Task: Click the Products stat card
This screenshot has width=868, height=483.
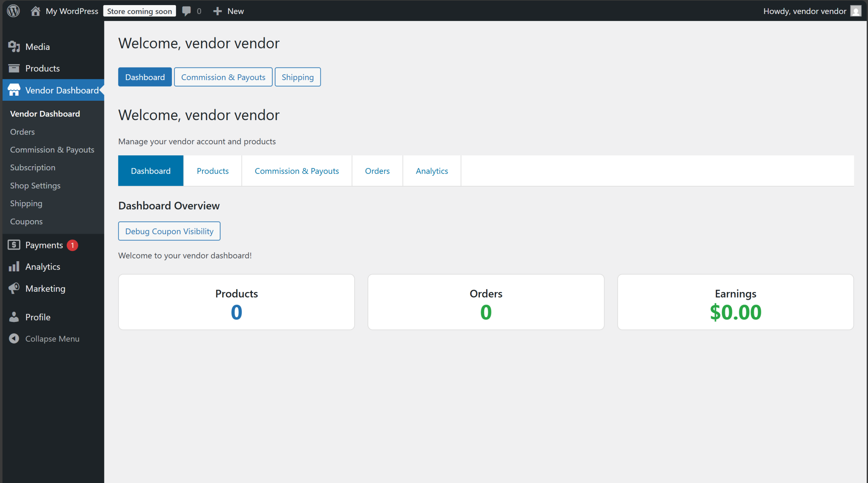Action: coord(236,302)
